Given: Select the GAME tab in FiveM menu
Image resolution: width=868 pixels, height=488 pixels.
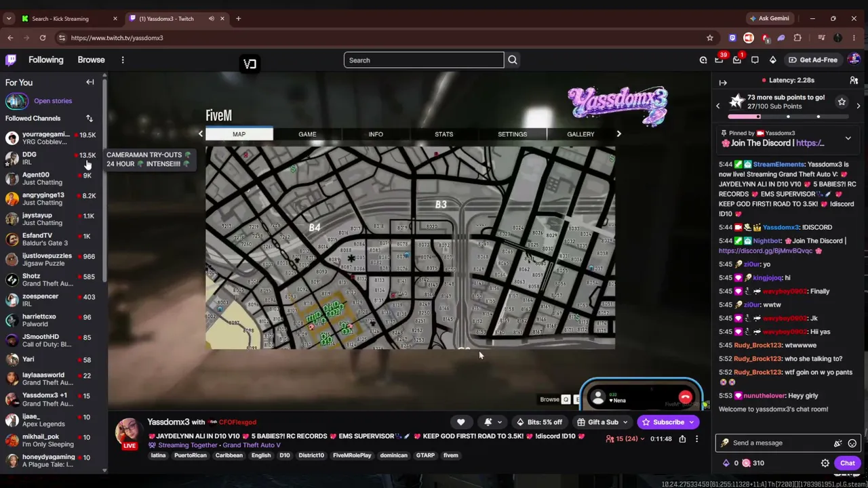Looking at the screenshot, I should pyautogui.click(x=307, y=134).
